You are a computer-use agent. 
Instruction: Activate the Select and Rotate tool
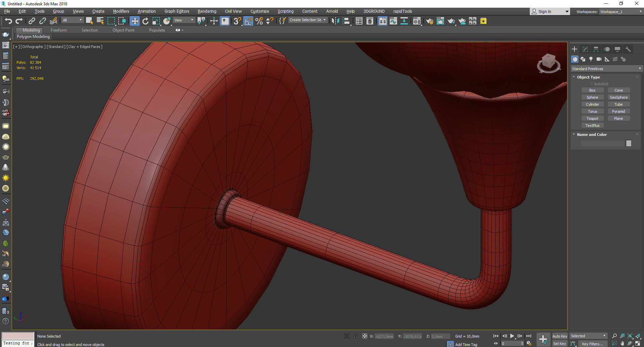[x=145, y=21]
